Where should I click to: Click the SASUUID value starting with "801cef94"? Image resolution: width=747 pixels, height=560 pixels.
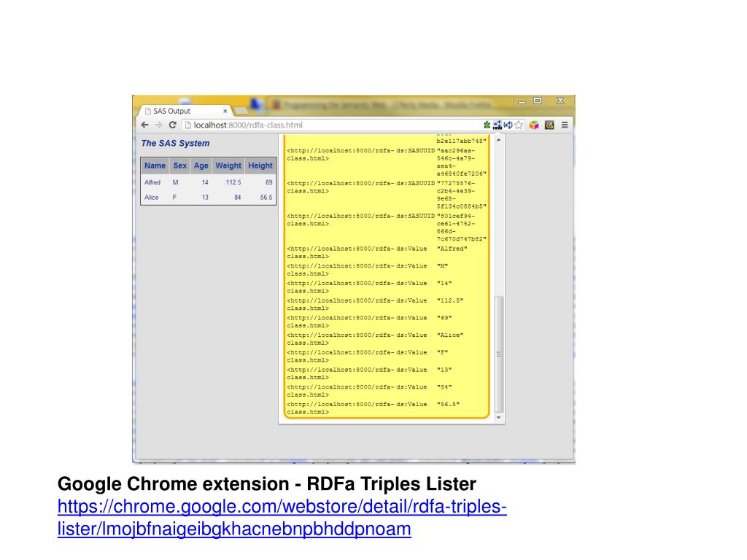coord(462,227)
